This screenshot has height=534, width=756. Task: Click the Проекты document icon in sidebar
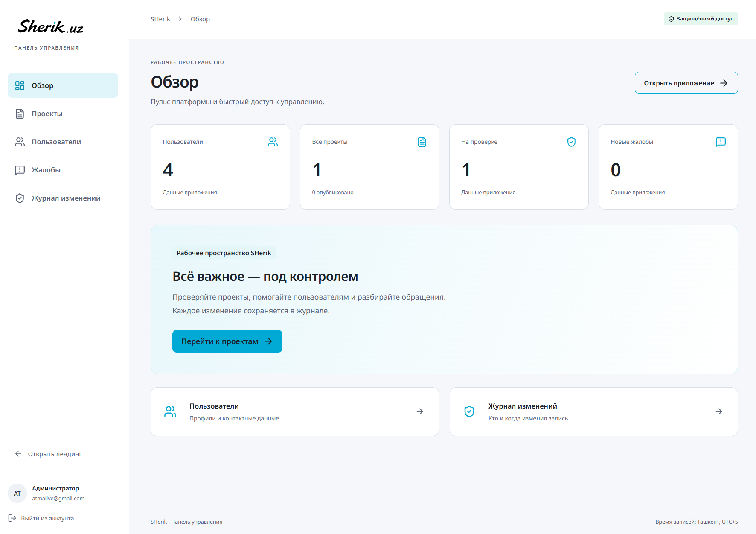point(20,114)
